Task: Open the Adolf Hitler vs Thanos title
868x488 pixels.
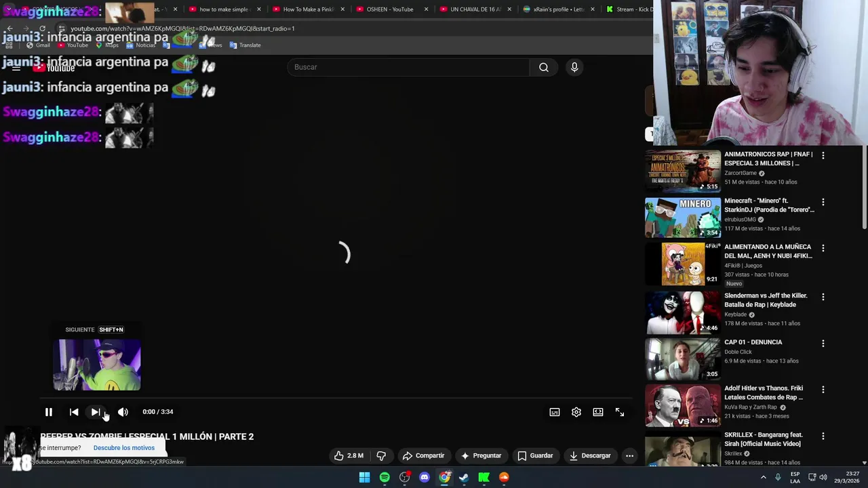Action: [x=764, y=392]
